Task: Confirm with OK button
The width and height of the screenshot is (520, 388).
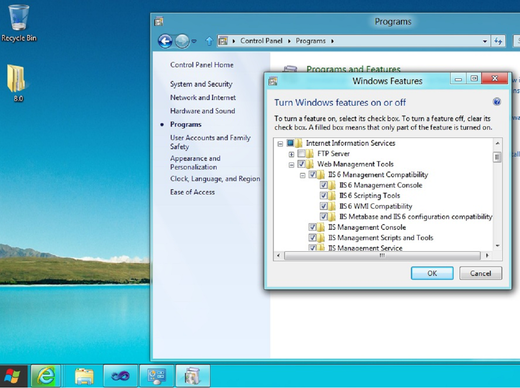Action: coord(432,273)
